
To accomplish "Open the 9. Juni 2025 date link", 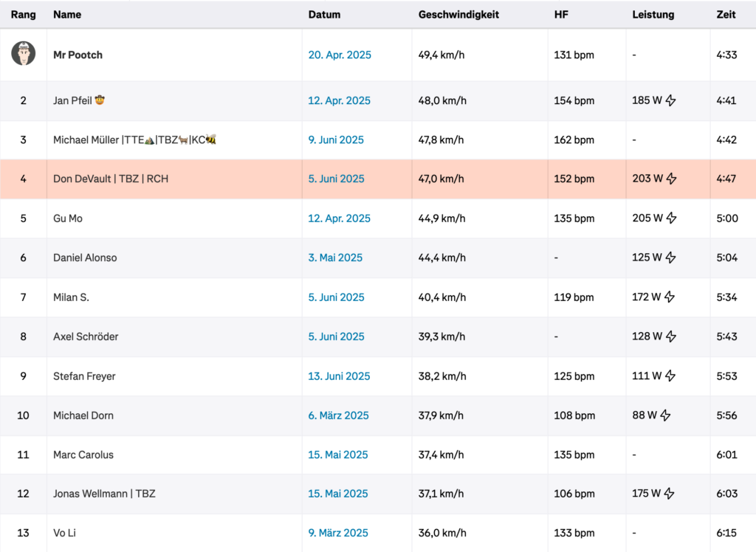I will (336, 139).
